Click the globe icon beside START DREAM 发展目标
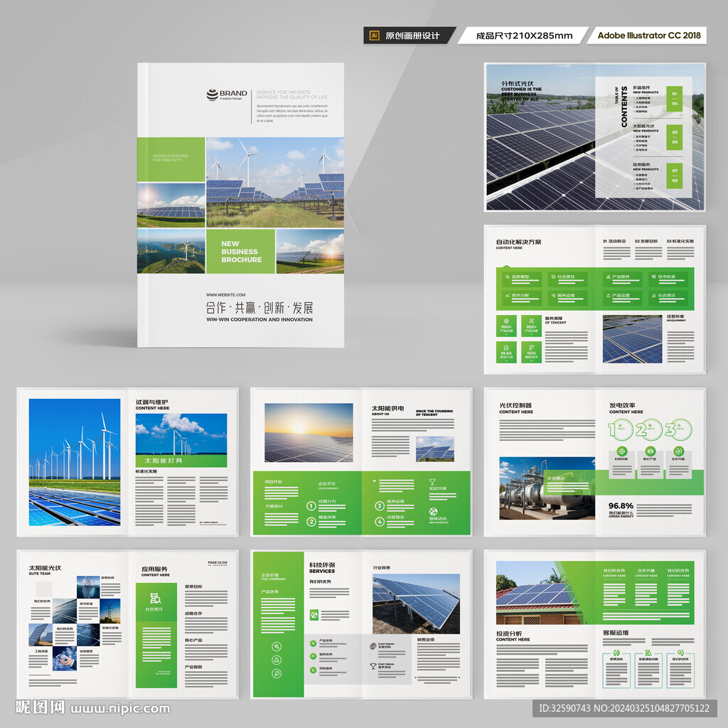This screenshot has width=728, height=728. 373,646
